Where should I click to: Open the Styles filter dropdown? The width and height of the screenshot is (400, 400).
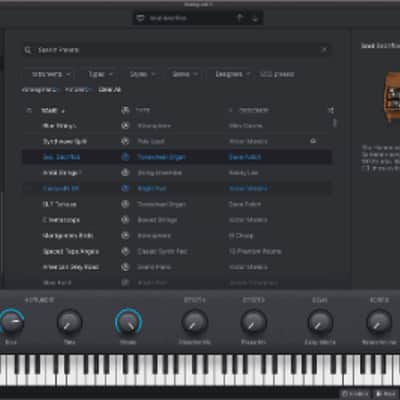coord(142,74)
